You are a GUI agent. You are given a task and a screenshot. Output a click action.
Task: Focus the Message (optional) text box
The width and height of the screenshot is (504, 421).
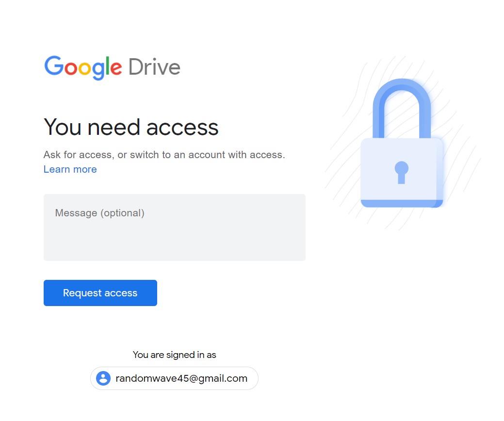pos(175,227)
